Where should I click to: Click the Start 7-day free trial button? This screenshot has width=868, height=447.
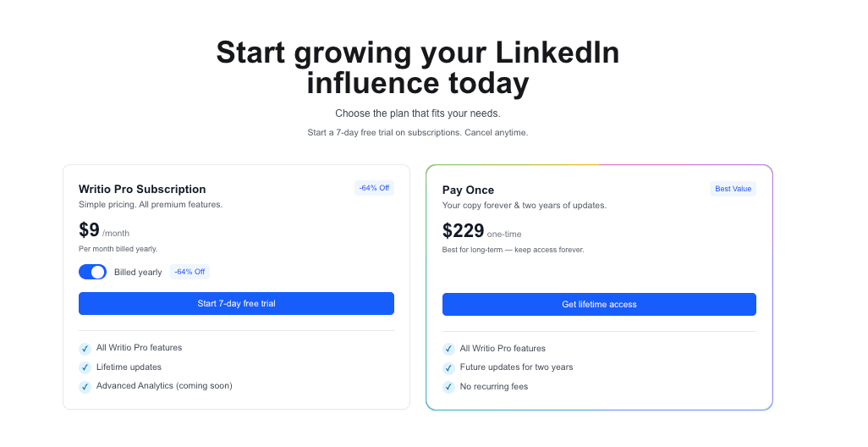click(x=236, y=304)
